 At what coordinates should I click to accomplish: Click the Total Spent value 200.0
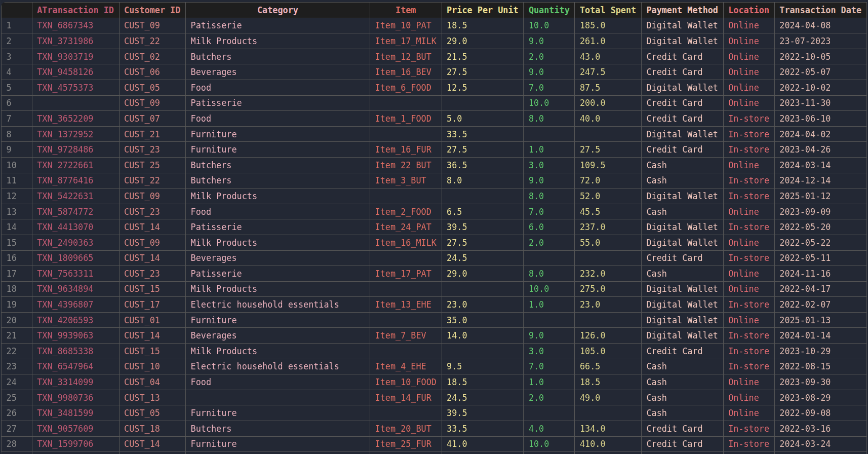(x=608, y=103)
